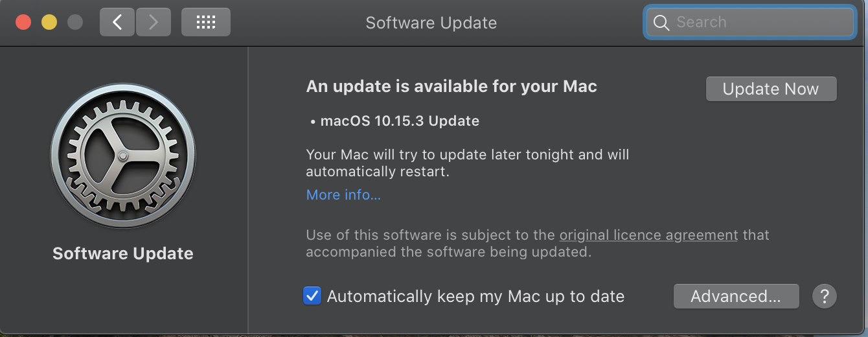Close the Software Update window
This screenshot has height=337, width=868.
pyautogui.click(x=23, y=22)
